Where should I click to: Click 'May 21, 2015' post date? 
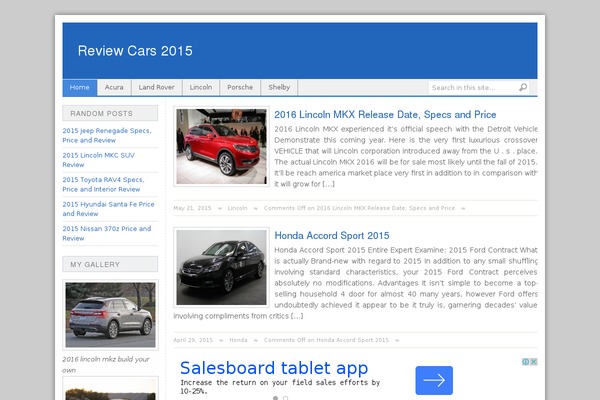(x=192, y=208)
